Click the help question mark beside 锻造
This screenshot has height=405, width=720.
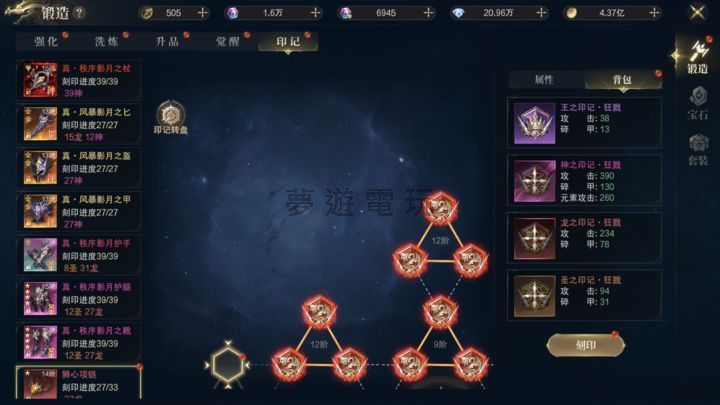pos(79,12)
